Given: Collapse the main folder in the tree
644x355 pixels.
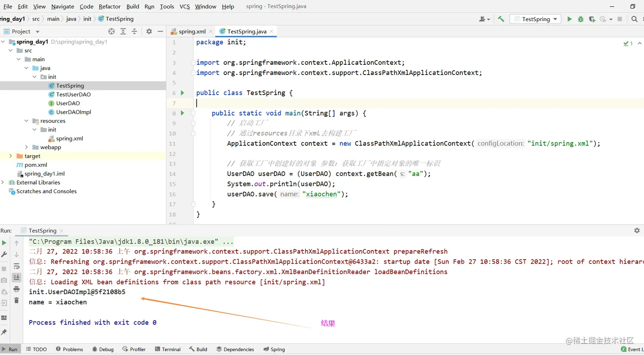Looking at the screenshot, I should coord(19,59).
